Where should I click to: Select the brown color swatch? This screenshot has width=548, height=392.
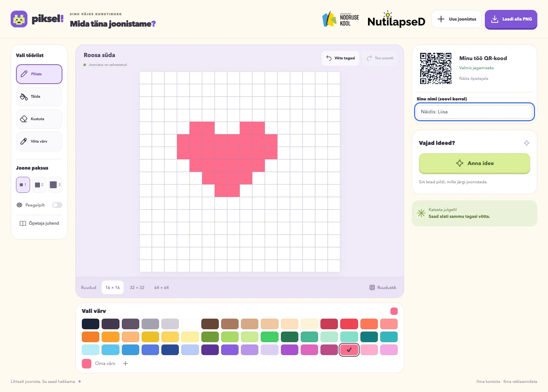[x=210, y=324]
